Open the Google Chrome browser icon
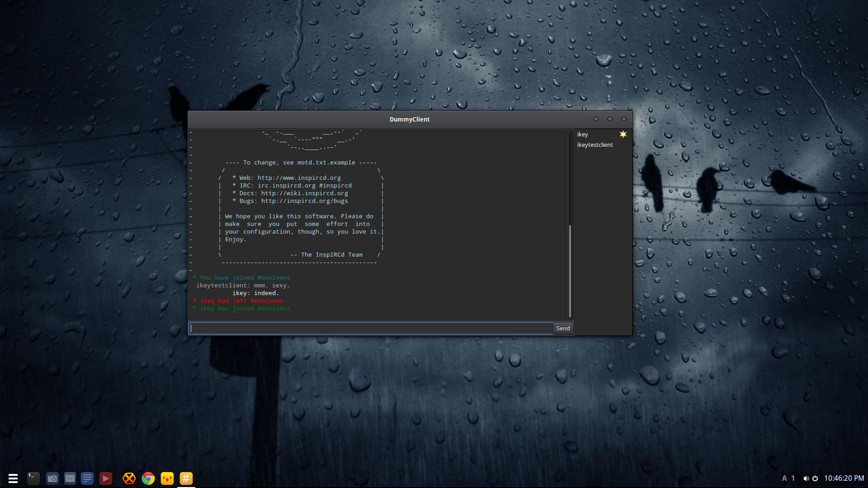Viewport: 868px width, 488px height. pyautogui.click(x=148, y=478)
